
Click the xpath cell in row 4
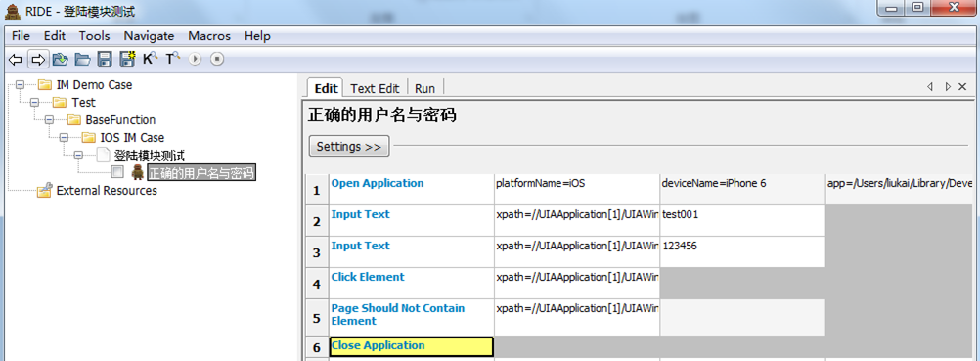(x=577, y=284)
